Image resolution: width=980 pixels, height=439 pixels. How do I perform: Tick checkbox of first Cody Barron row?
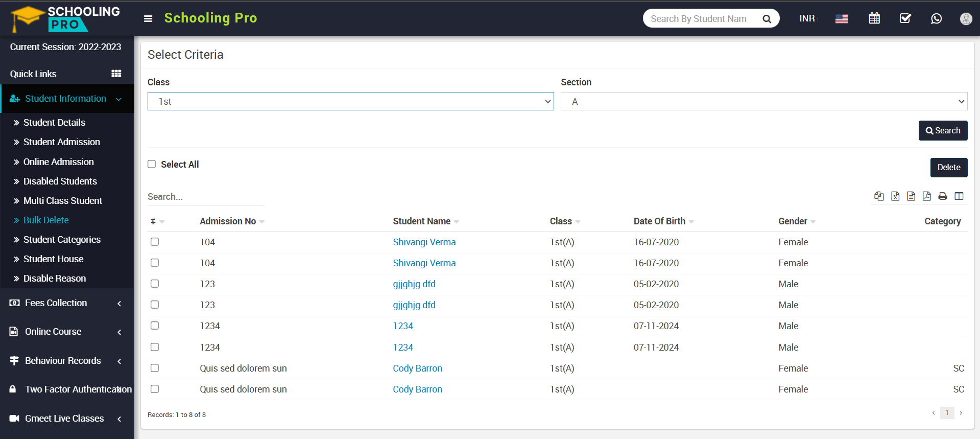(155, 368)
